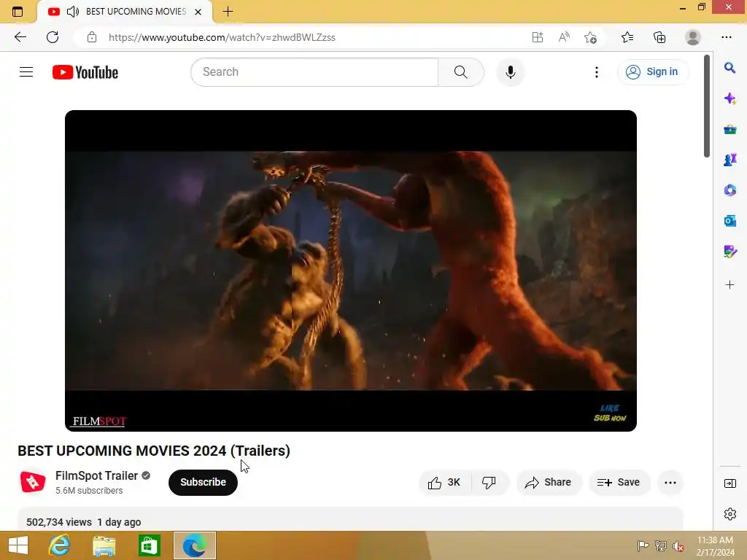
Task: Click the magnifier search button
Action: coord(461,72)
